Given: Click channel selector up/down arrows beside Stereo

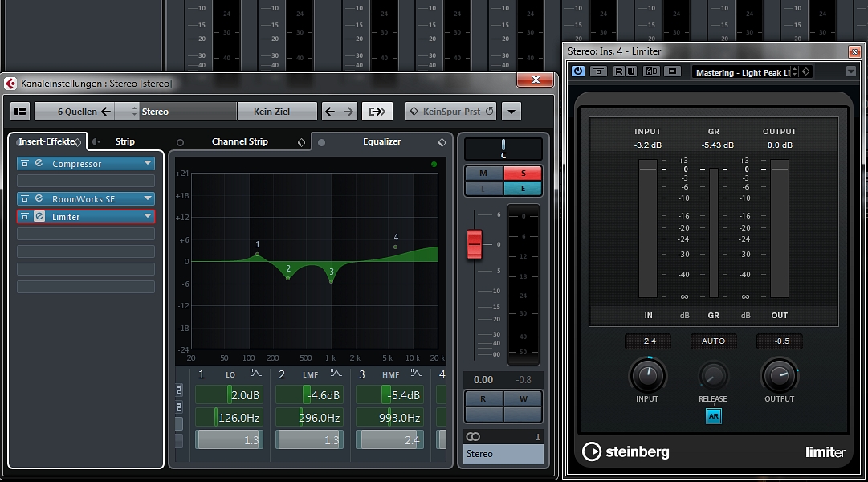Looking at the screenshot, I should coord(133,112).
